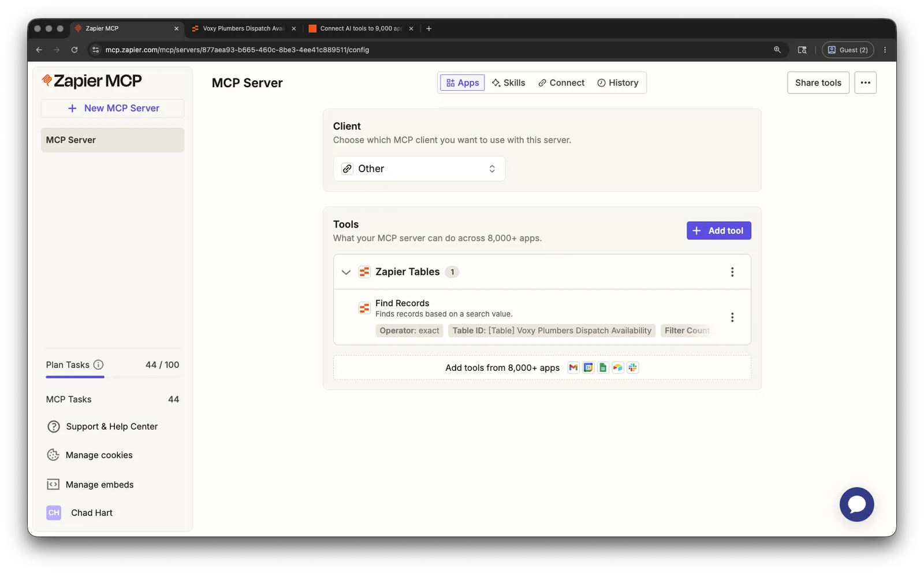Viewport: 924px width, 573px height.
Task: Click the Add tool button
Action: 718,230
